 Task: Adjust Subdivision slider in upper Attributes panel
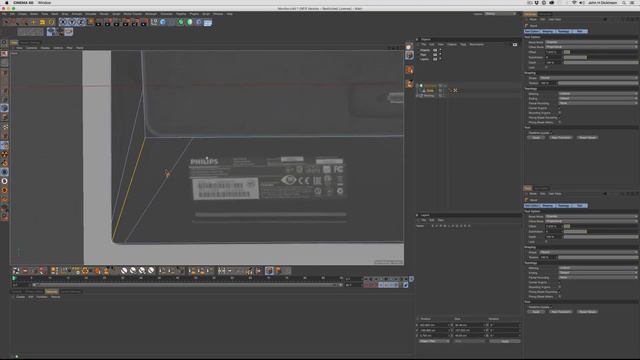(x=601, y=57)
